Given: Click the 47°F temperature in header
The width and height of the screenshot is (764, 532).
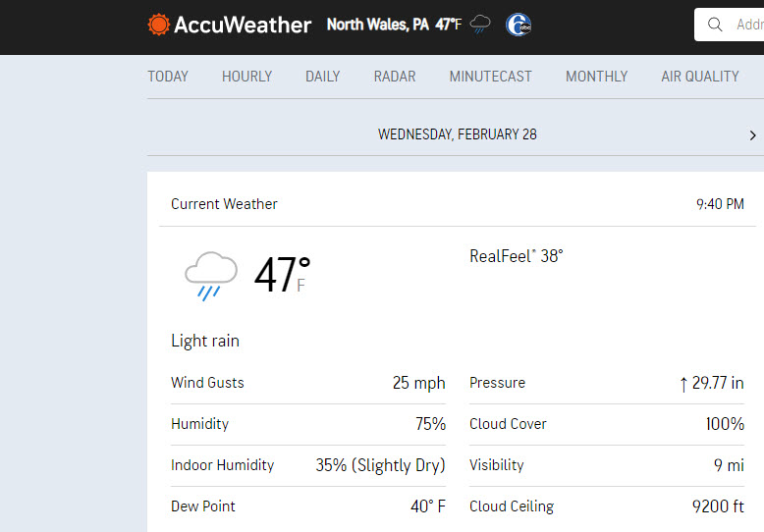Looking at the screenshot, I should [x=448, y=25].
